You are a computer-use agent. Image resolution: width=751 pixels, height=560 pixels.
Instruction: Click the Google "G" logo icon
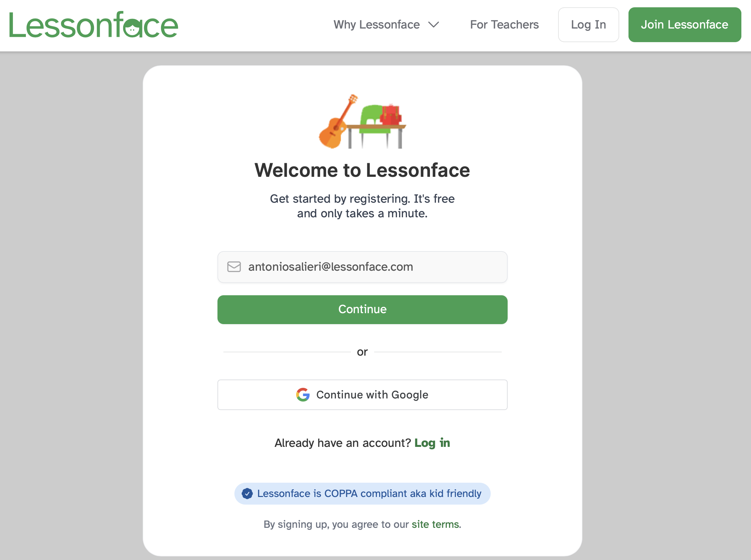[302, 394]
